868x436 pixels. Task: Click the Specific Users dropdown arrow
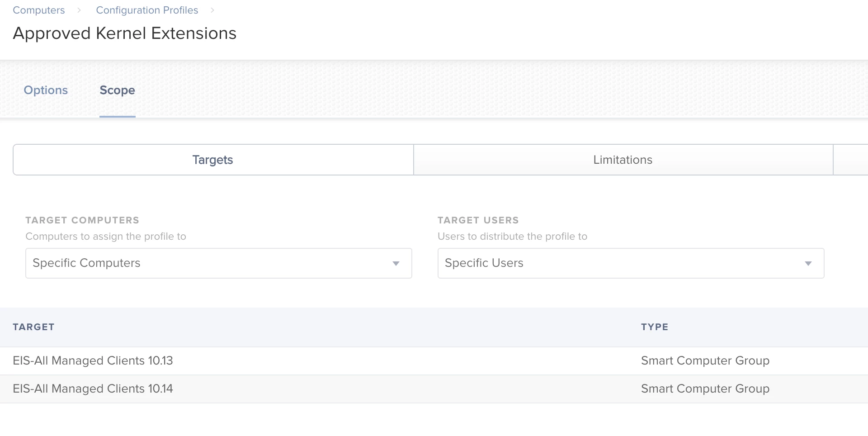(x=808, y=264)
